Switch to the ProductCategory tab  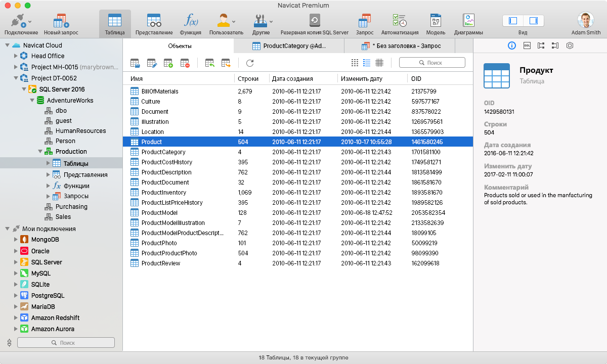pyautogui.click(x=289, y=46)
